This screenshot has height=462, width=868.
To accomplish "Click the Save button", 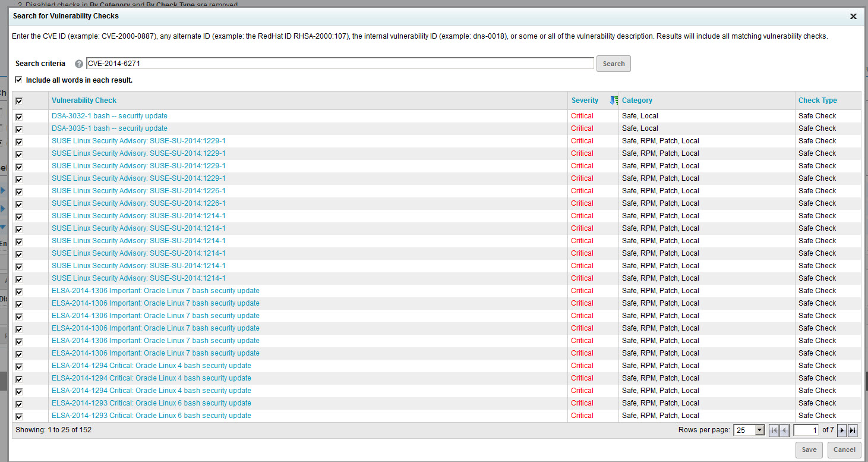I will [x=809, y=450].
